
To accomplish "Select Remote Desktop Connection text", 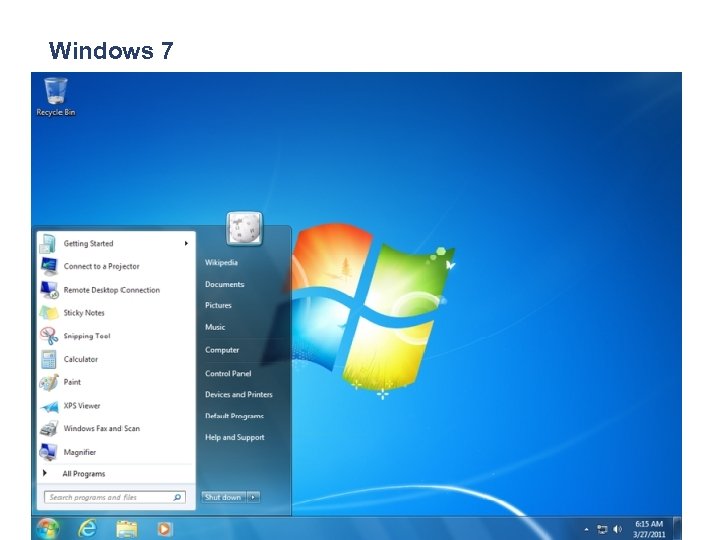I will click(112, 290).
